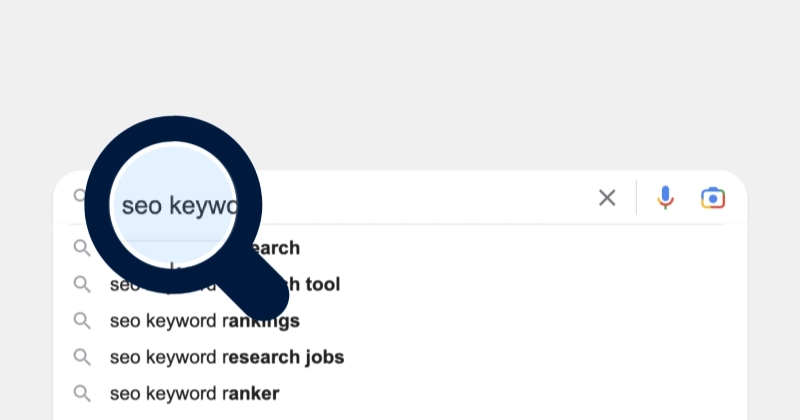This screenshot has width=800, height=420.
Task: Click the typed text 'seo keywo' inside the lens
Action: (x=180, y=206)
